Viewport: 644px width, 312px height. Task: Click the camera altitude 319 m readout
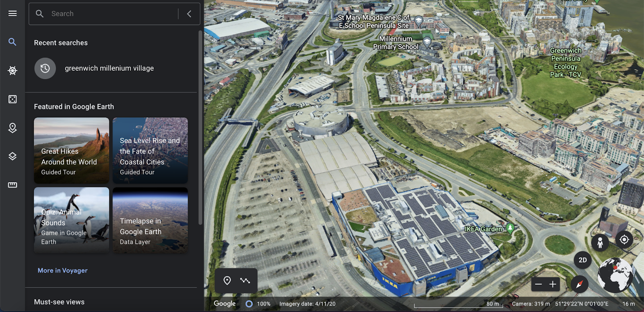(531, 304)
